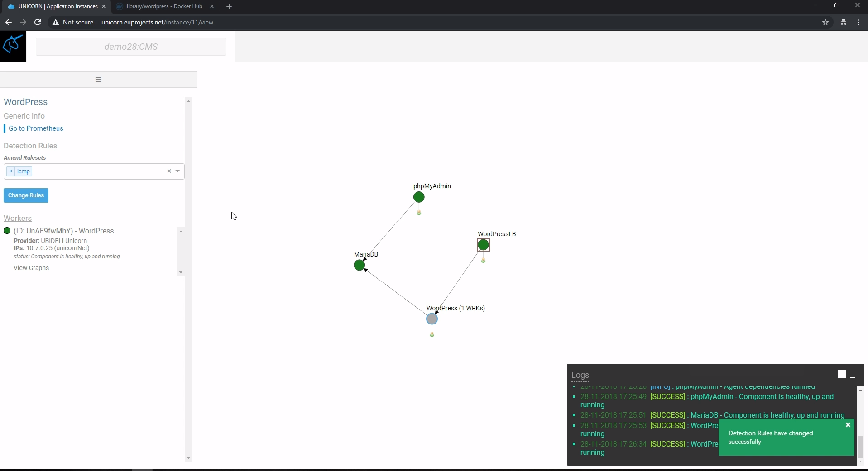Go forward in browser history
Screen dimensions: 868x471
(23, 22)
